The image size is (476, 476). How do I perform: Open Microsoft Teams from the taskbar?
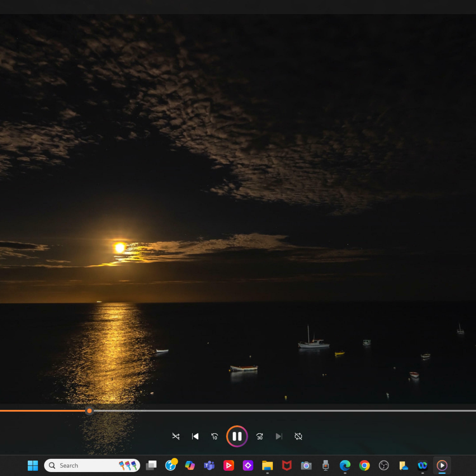click(209, 465)
